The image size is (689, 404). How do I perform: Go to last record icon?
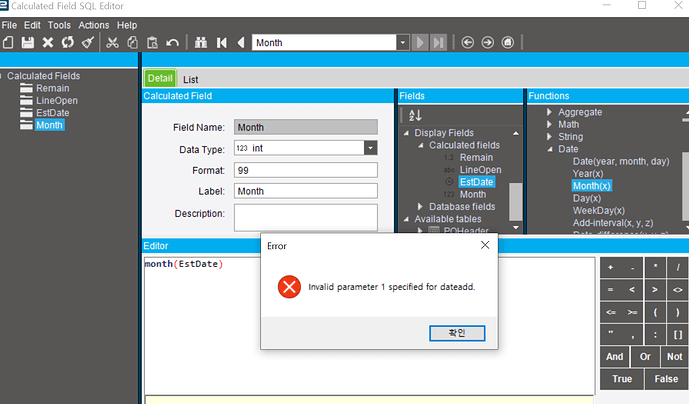(x=438, y=43)
